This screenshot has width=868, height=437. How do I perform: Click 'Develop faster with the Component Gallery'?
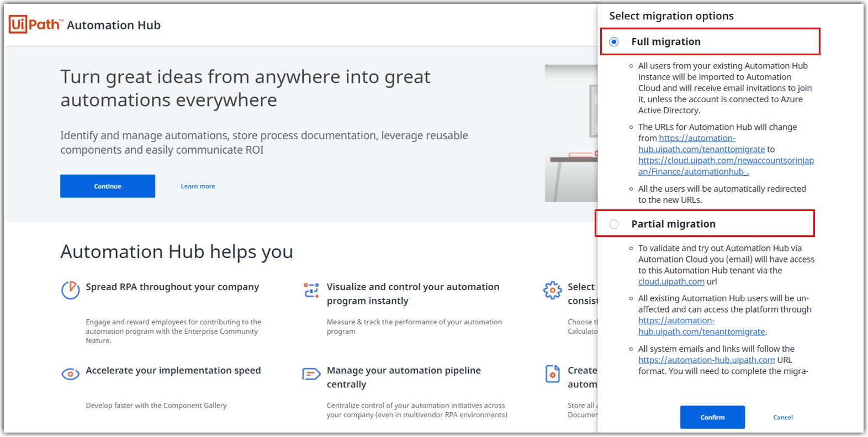point(156,406)
